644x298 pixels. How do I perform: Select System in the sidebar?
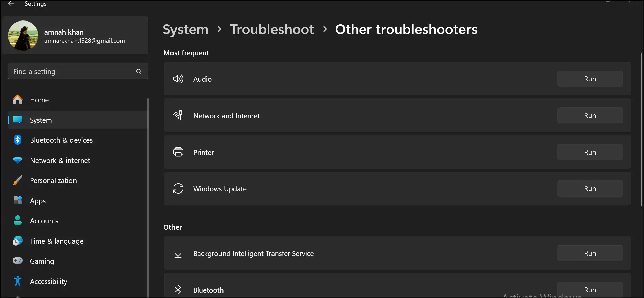tap(78, 120)
